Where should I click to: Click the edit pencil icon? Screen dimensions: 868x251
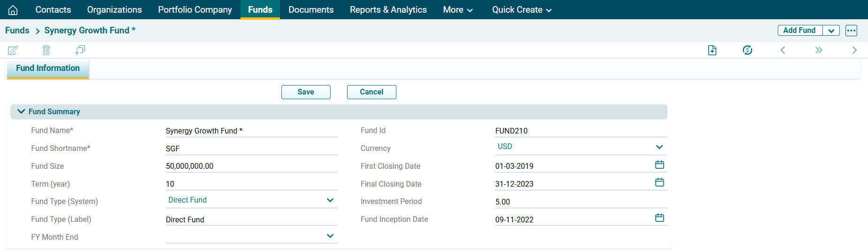pyautogui.click(x=13, y=50)
